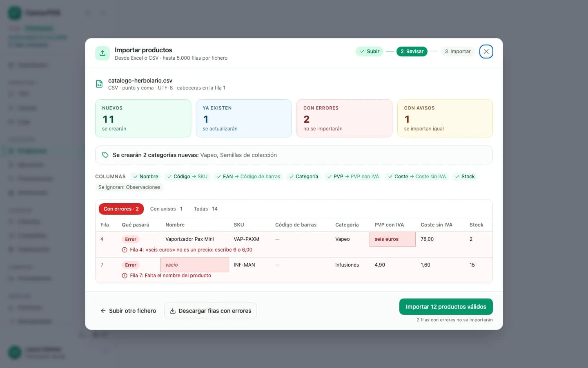Click the Categoría column mapping chip
The image size is (588, 368).
(303, 177)
